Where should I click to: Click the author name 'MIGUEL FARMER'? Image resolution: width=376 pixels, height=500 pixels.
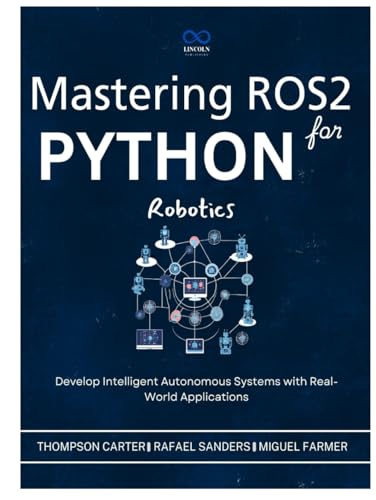303,446
